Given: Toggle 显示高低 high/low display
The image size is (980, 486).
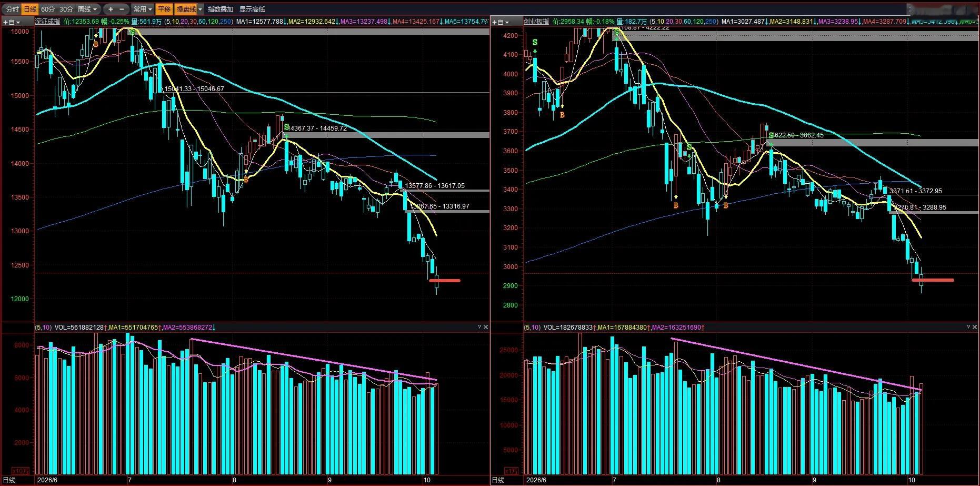Looking at the screenshot, I should pos(252,9).
